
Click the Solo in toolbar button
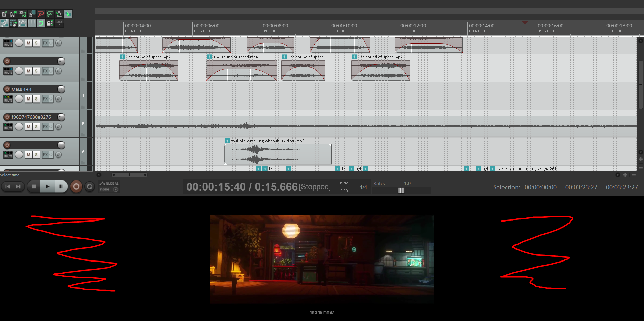point(59,23)
